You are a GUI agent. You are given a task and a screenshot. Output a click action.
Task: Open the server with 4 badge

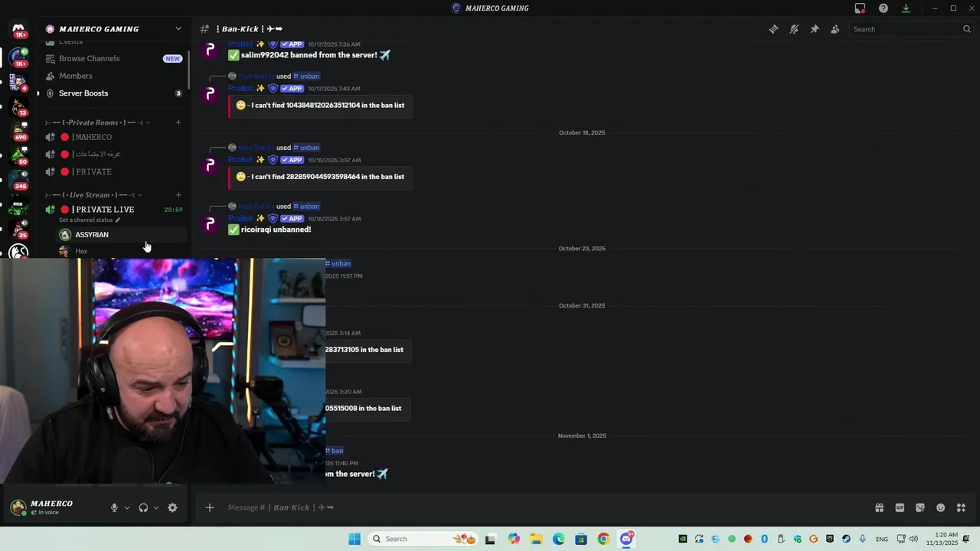point(18,82)
